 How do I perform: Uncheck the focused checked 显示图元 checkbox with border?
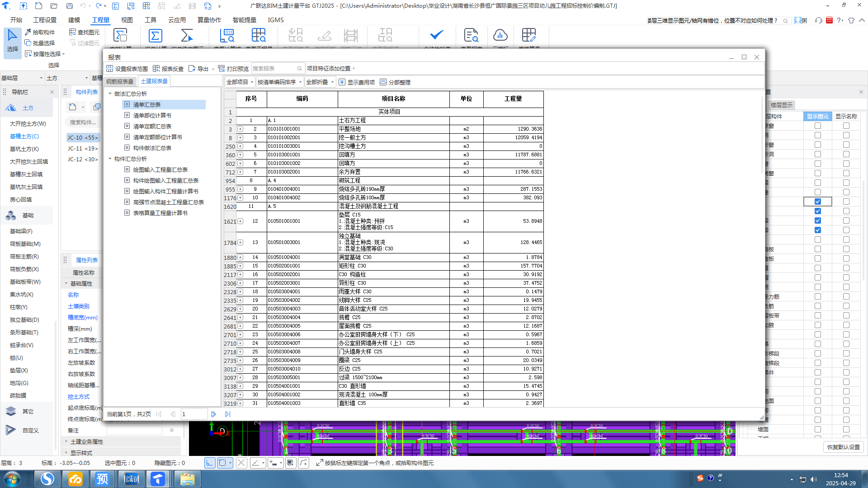click(x=818, y=202)
